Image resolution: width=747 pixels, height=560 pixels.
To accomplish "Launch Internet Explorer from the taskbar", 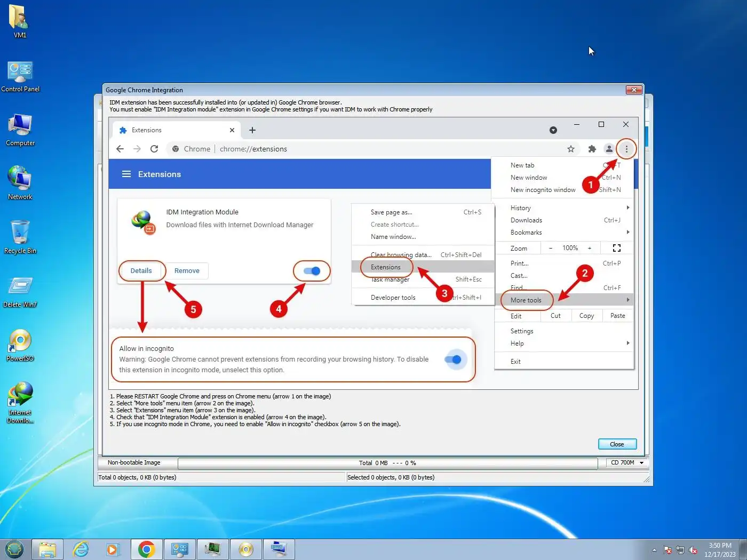I will [81, 549].
